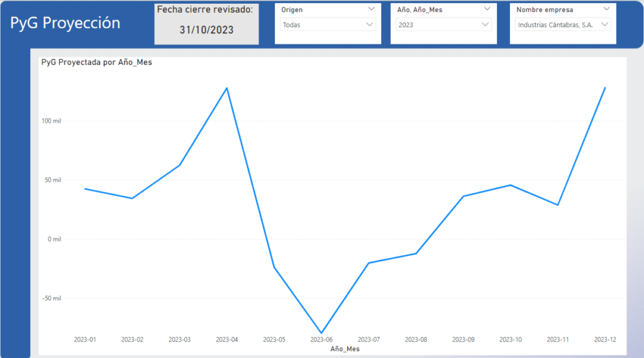
Task: Click the chevron beside the Origen slicer header
Action: click(371, 9)
